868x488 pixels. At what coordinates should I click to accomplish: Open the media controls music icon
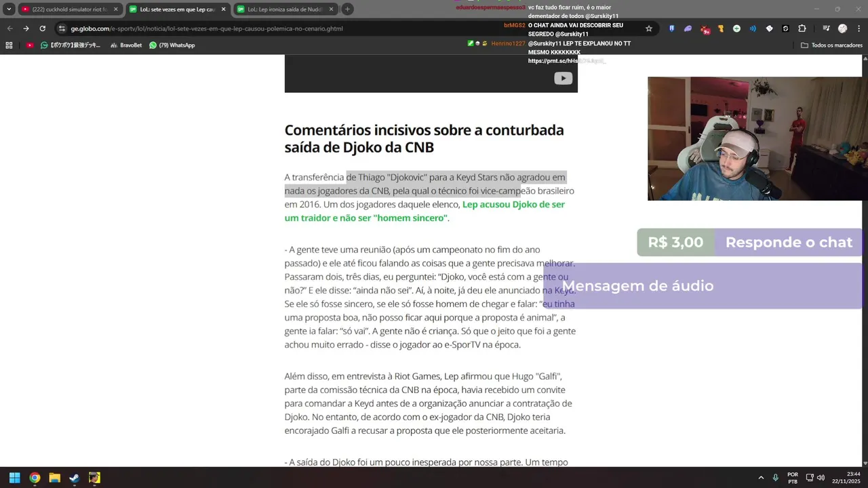826,28
